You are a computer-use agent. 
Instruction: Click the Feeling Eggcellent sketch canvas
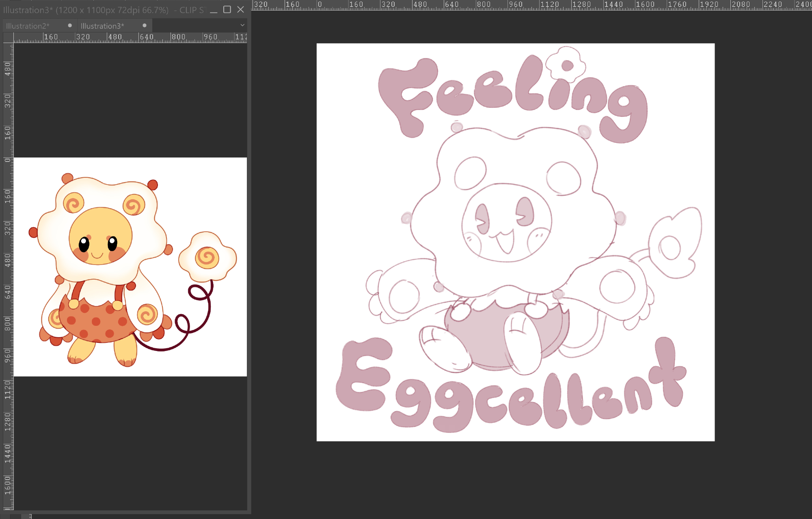coord(516,242)
